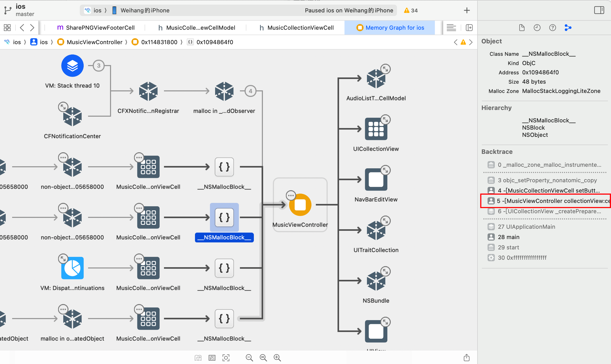Click the zoom to fit icon

coord(226,358)
